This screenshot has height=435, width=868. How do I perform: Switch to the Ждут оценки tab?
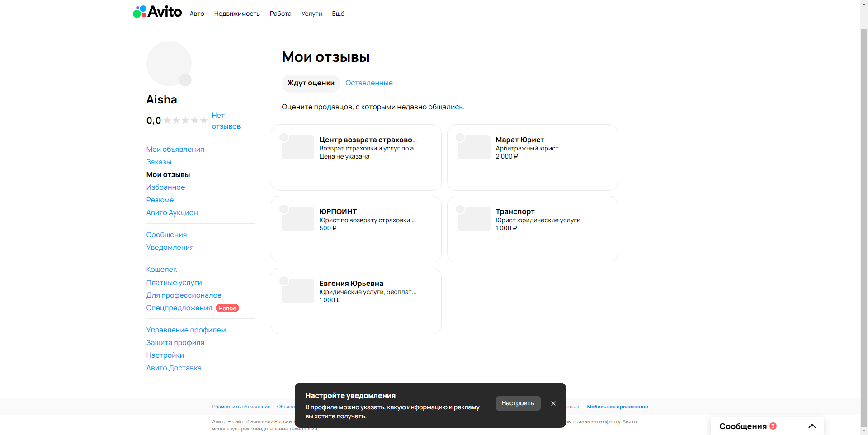[311, 83]
